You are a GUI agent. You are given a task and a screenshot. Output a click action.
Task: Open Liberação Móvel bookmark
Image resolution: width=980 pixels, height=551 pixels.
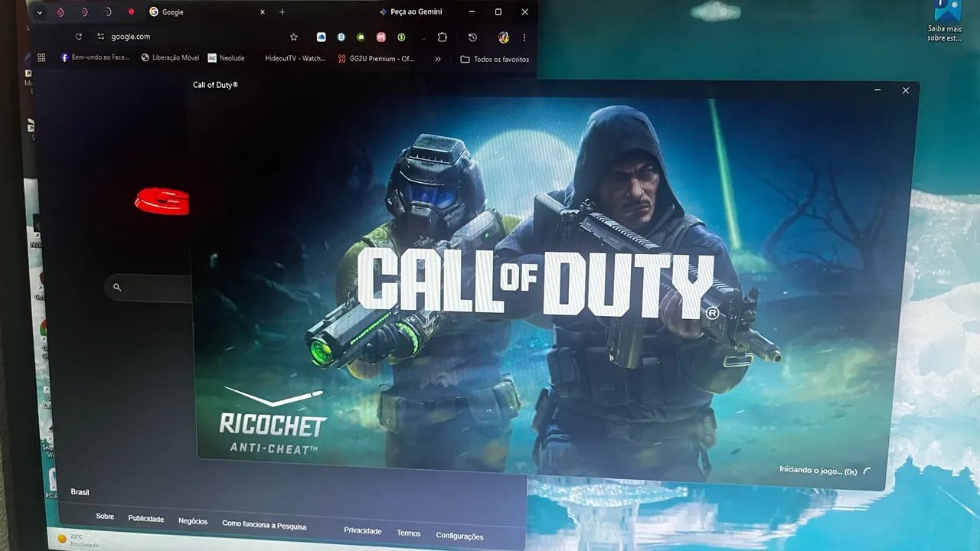[170, 57]
